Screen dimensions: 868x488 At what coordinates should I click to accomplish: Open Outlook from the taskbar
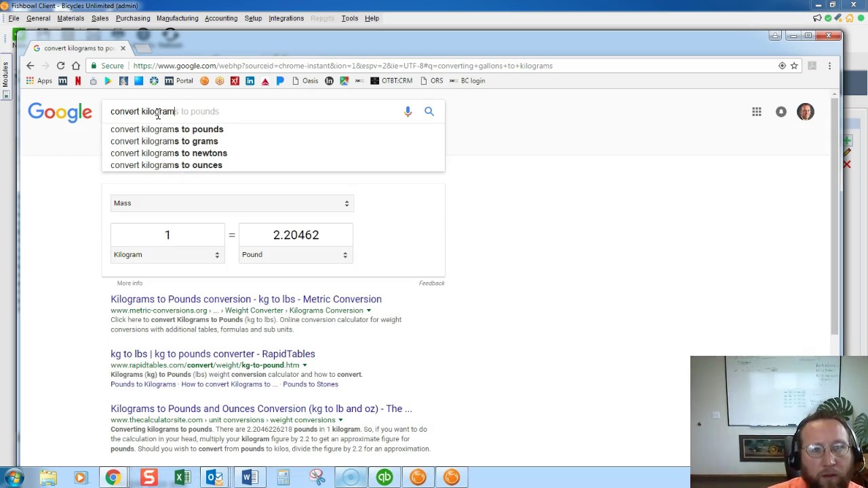(215, 477)
